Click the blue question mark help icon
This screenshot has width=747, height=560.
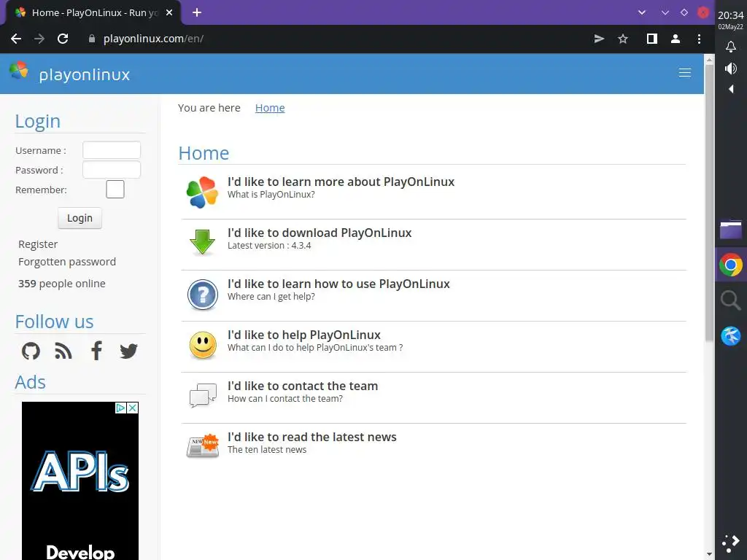[x=203, y=295]
